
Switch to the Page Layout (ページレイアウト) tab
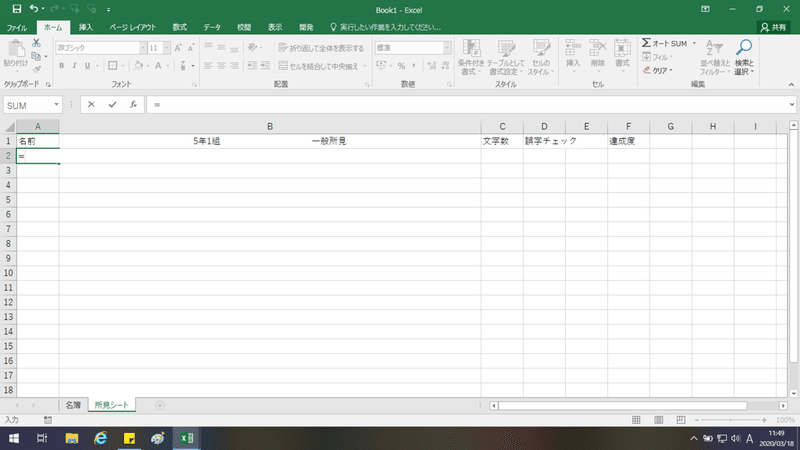tap(133, 27)
